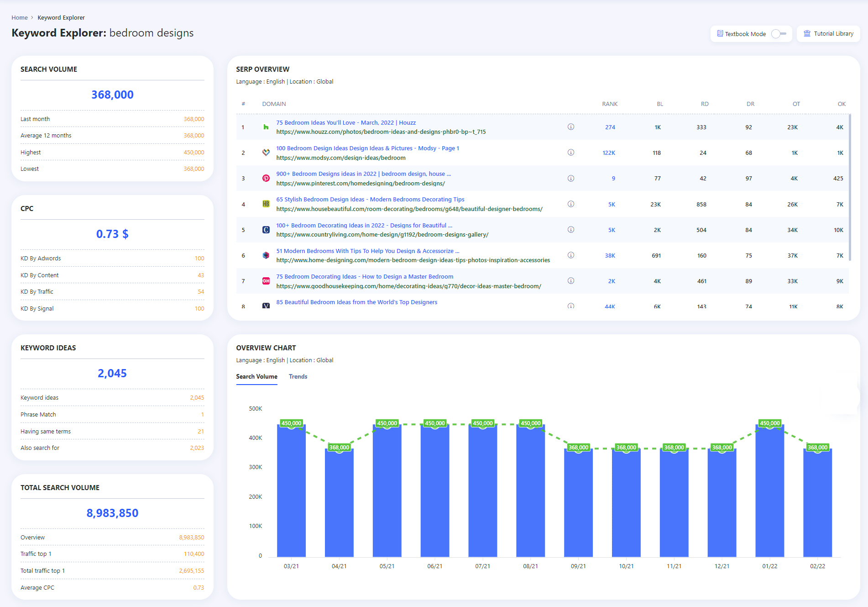
Task: Click the info icon for Houzz result
Action: point(571,127)
